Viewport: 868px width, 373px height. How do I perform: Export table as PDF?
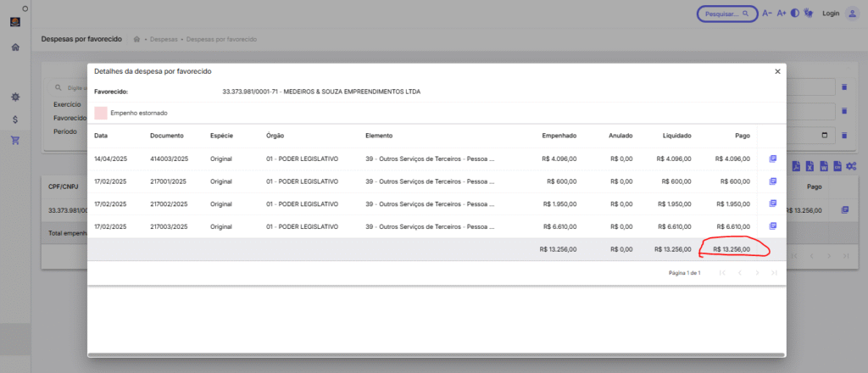(795, 166)
